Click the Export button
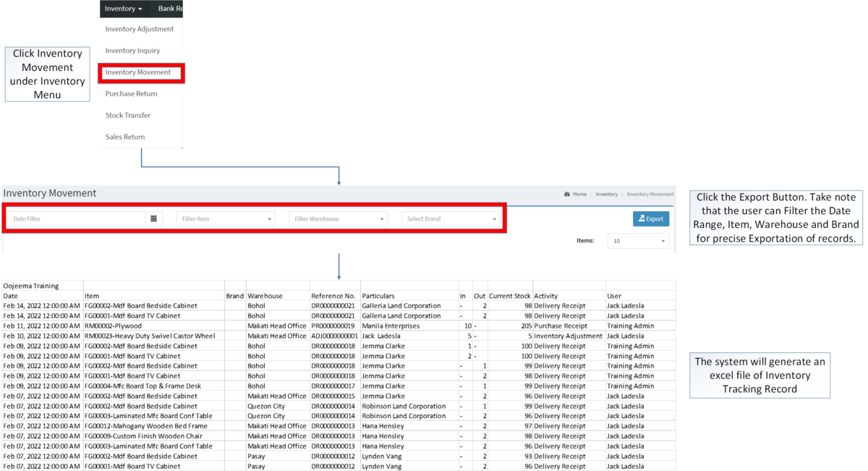Screen dimensions: 868x471 650,218
